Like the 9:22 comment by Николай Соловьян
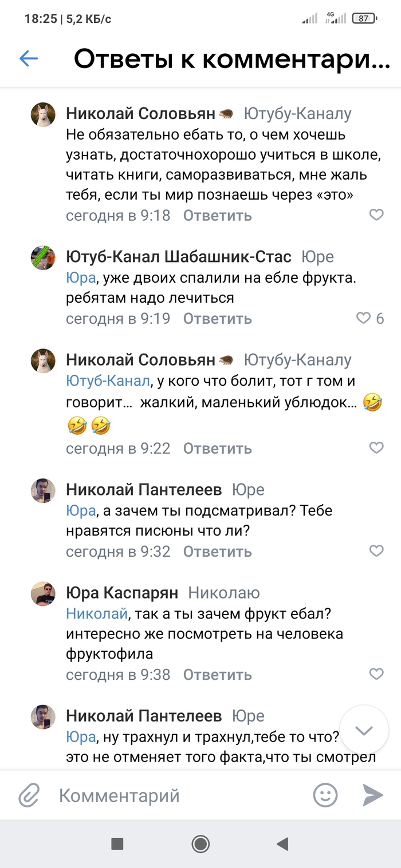This screenshot has height=868, width=401. coord(376,448)
